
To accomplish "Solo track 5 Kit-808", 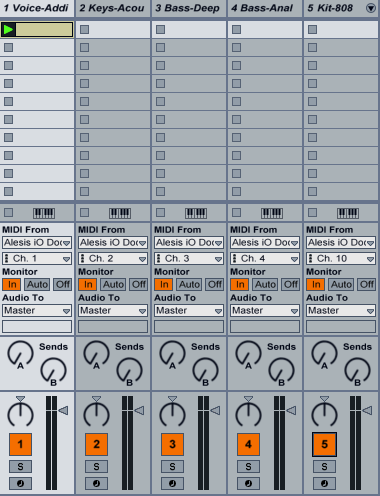I will pyautogui.click(x=324, y=467).
